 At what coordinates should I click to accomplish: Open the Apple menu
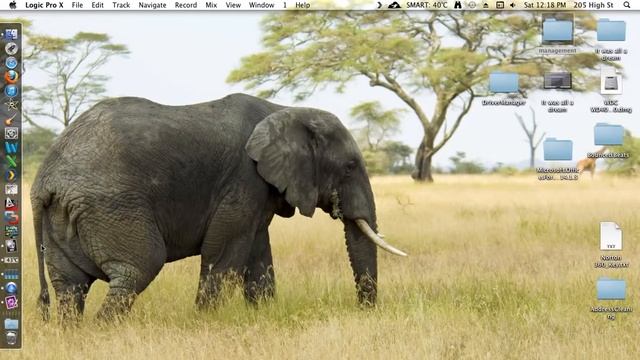(x=13, y=5)
